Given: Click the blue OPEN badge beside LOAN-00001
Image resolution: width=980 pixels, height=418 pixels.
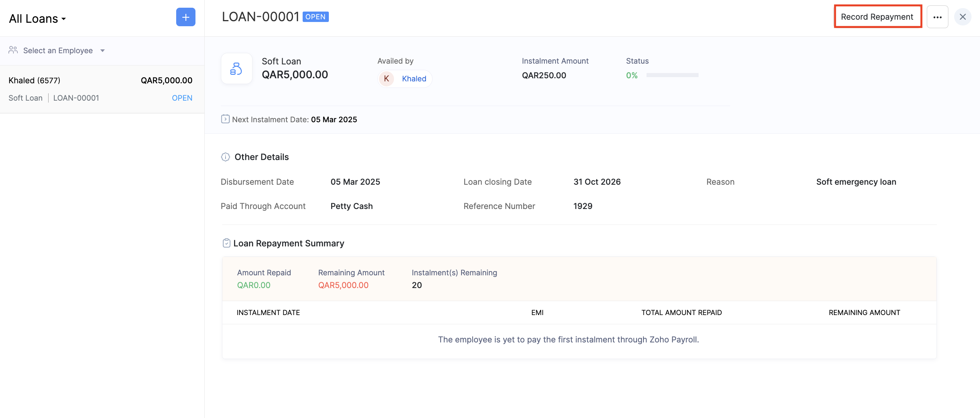Looking at the screenshot, I should (315, 17).
